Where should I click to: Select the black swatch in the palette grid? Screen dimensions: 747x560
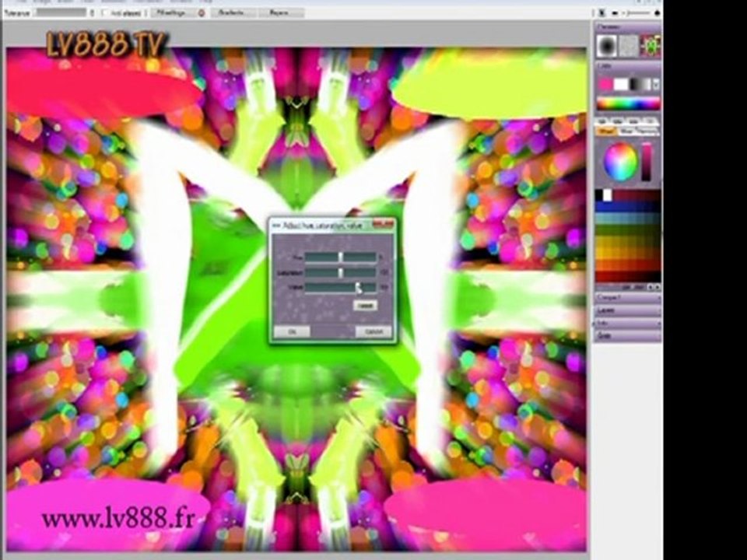tap(599, 194)
